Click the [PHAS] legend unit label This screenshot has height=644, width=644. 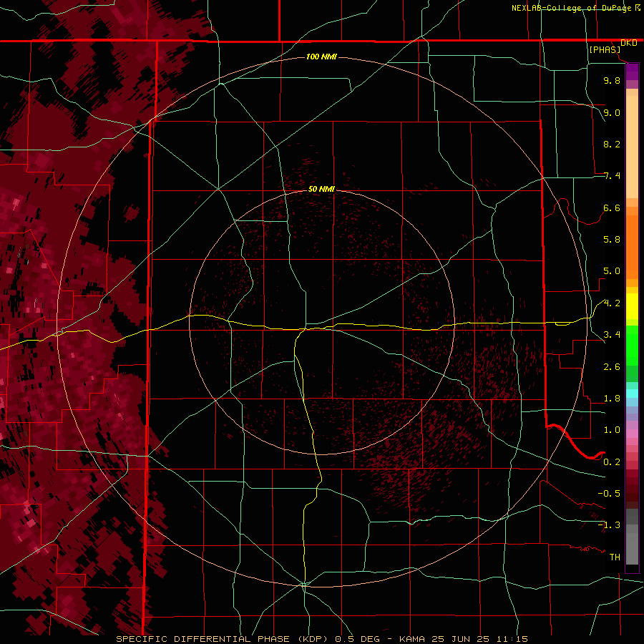(605, 49)
